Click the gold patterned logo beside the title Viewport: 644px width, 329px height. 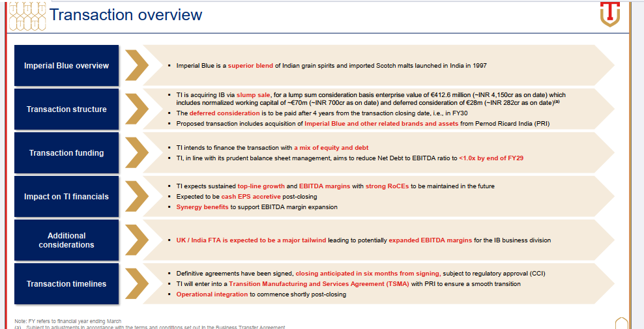point(25,16)
